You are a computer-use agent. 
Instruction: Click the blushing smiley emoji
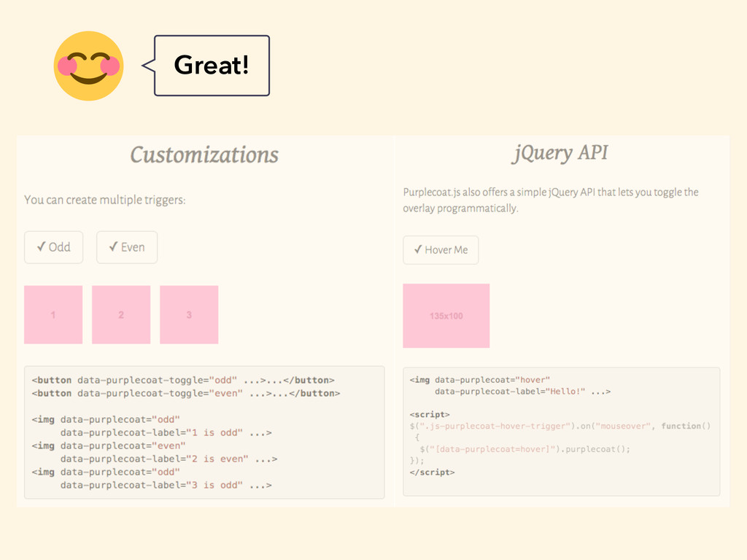(88, 66)
